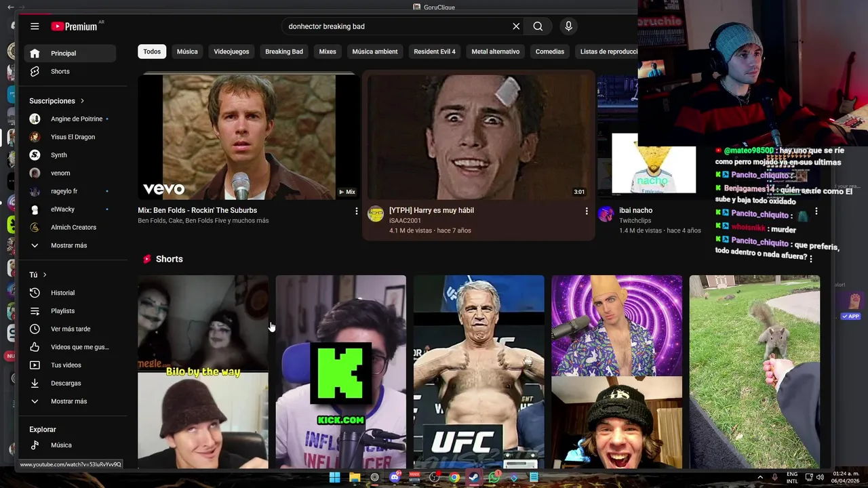Open Steam from the taskbar
Image resolution: width=868 pixels, height=488 pixels.
tap(474, 477)
